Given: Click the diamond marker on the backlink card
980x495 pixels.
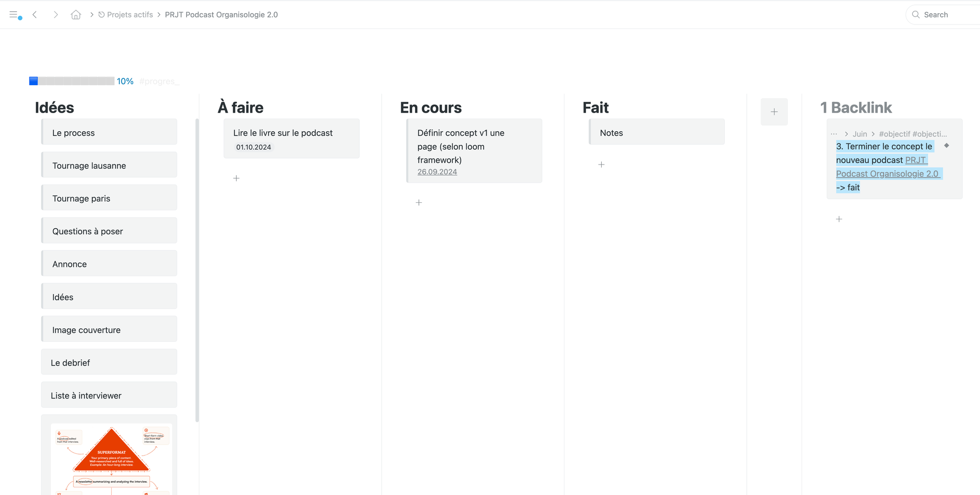Looking at the screenshot, I should pos(946,145).
